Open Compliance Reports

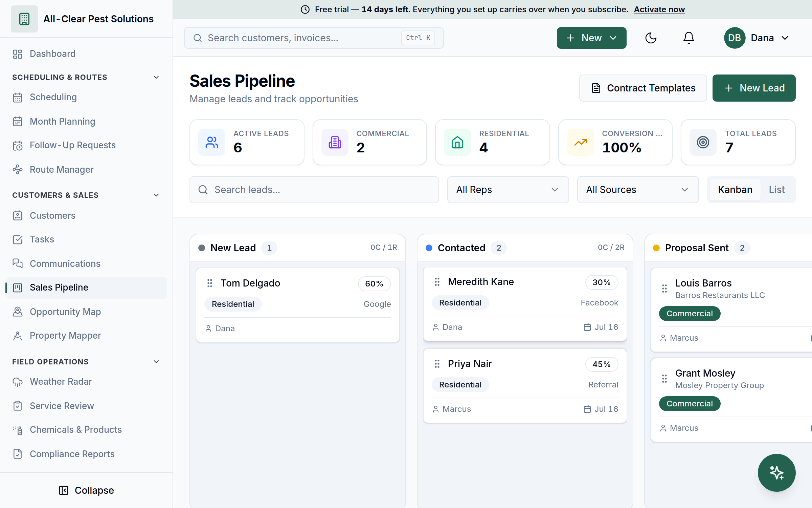tap(86, 454)
